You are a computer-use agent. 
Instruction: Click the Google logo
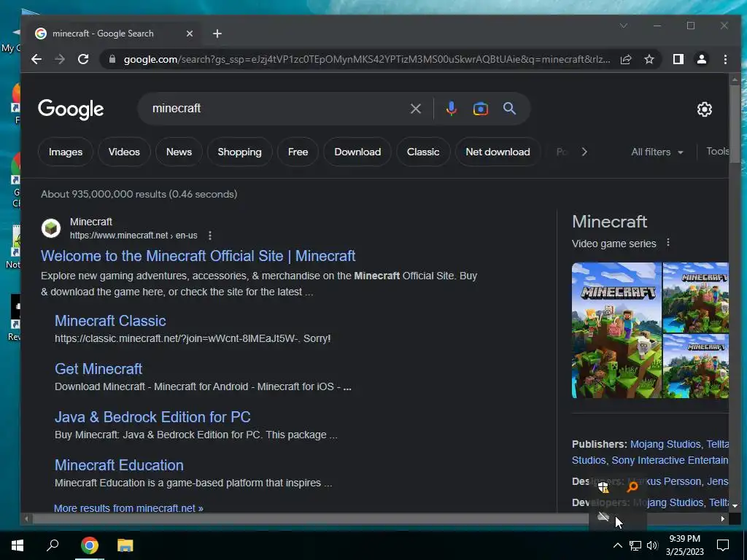pyautogui.click(x=71, y=109)
